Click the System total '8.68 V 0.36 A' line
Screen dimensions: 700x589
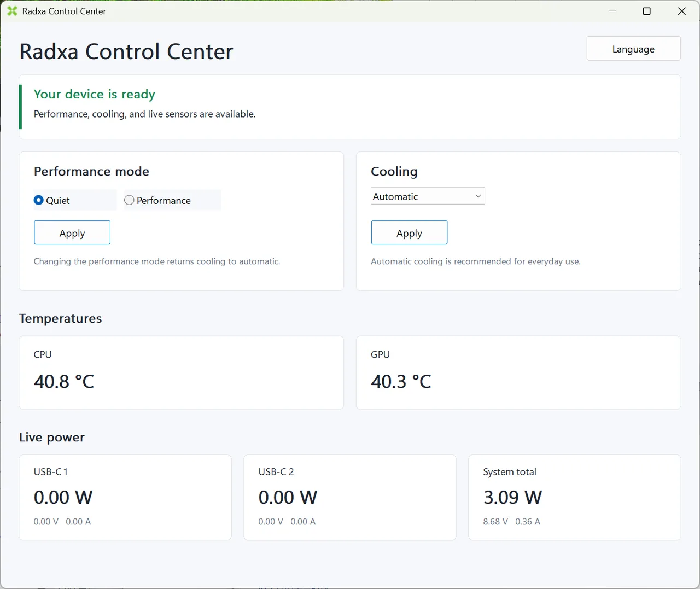512,522
